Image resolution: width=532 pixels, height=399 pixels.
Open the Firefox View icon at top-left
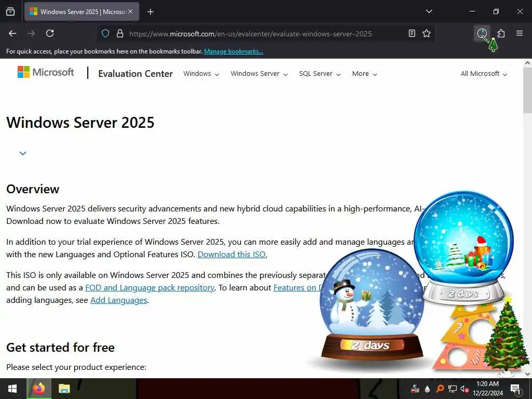pos(10,11)
